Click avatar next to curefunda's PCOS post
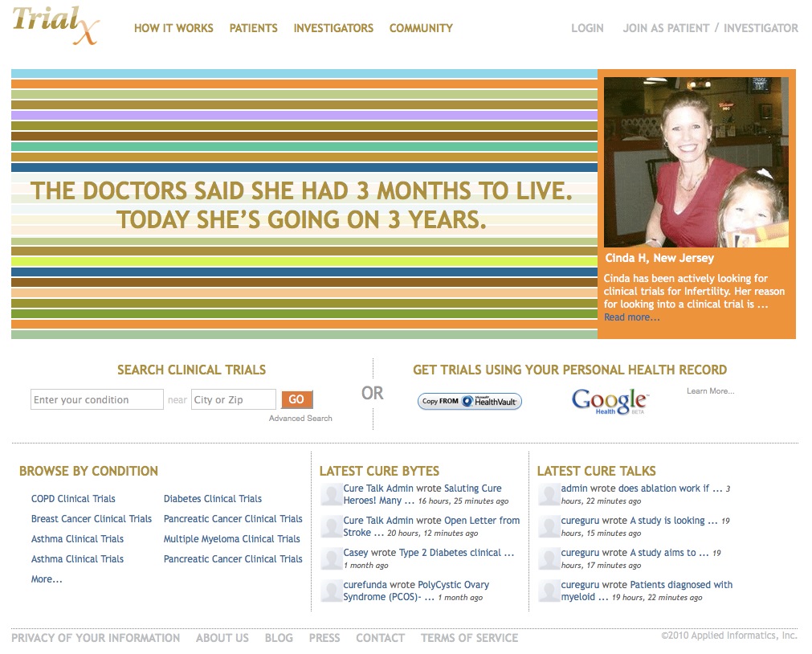Image resolution: width=812 pixels, height=654 pixels. click(331, 591)
